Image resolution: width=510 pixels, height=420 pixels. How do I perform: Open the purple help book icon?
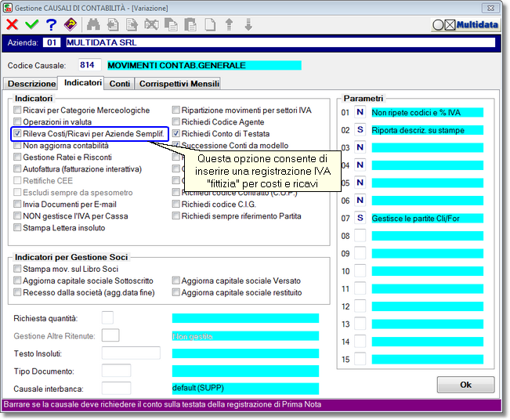click(71, 24)
